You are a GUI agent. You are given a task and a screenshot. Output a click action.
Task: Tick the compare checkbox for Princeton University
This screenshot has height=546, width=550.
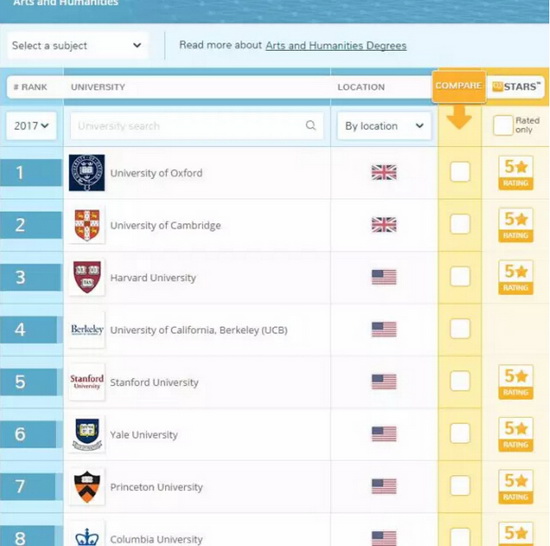(460, 486)
